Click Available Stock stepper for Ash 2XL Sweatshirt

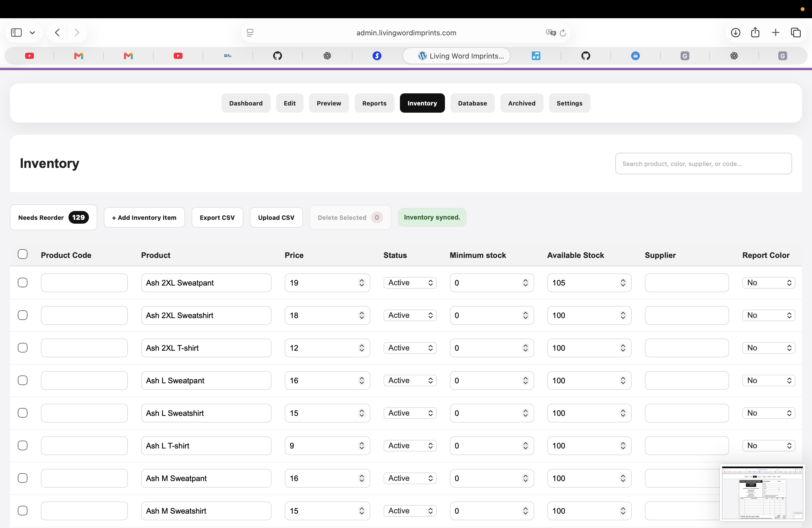[x=623, y=315]
